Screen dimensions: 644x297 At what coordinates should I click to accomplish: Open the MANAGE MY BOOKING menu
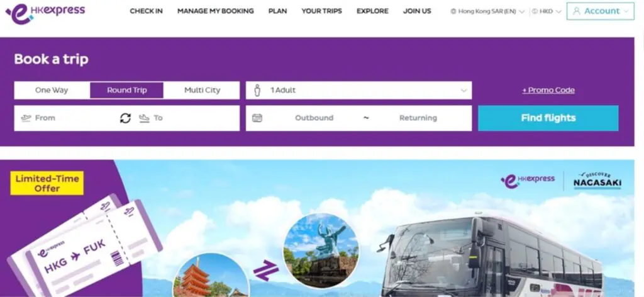pyautogui.click(x=216, y=11)
